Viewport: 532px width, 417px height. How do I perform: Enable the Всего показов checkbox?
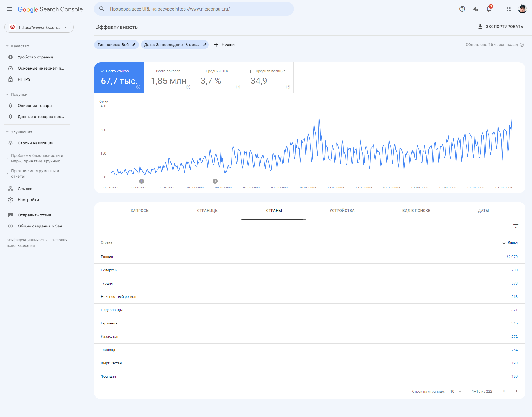152,71
